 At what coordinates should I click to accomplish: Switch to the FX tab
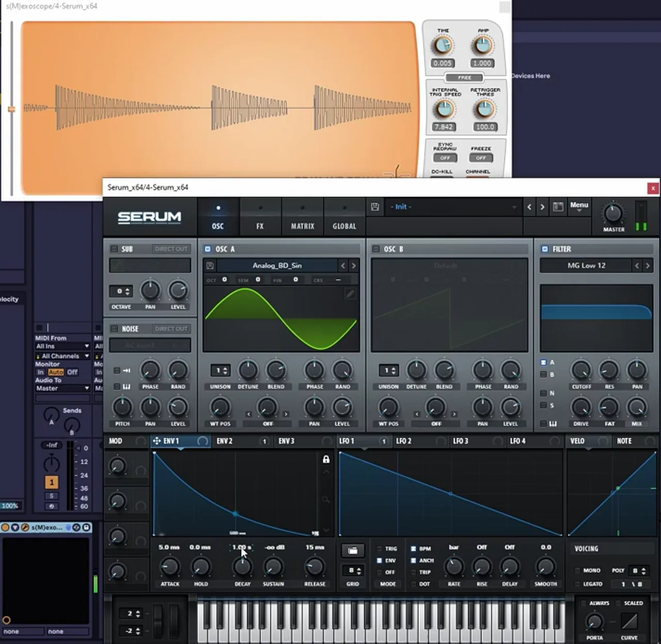click(260, 217)
